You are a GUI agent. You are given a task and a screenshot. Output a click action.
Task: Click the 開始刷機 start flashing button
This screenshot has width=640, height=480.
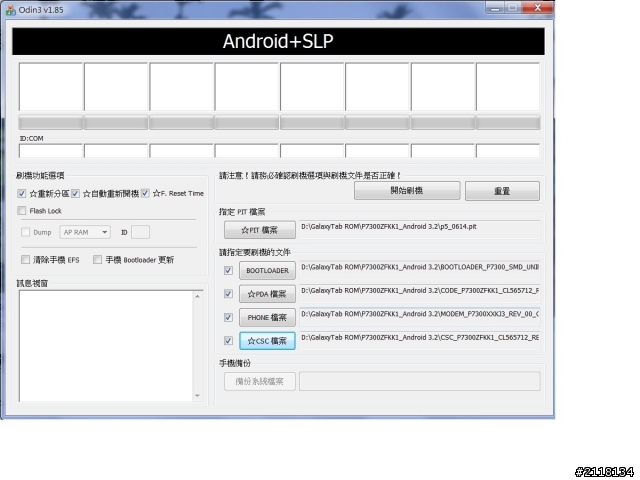pyautogui.click(x=407, y=191)
